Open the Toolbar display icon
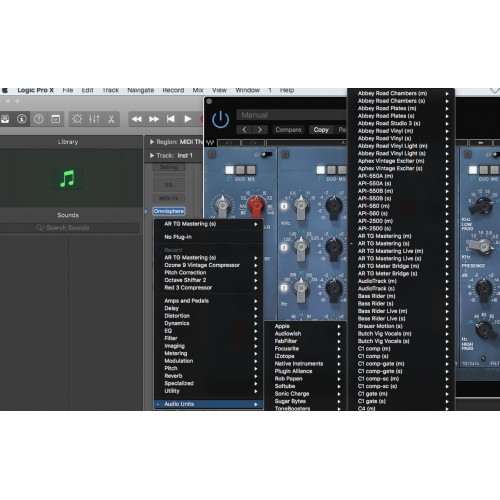Viewport: 500px width, 500px height. coord(56,119)
